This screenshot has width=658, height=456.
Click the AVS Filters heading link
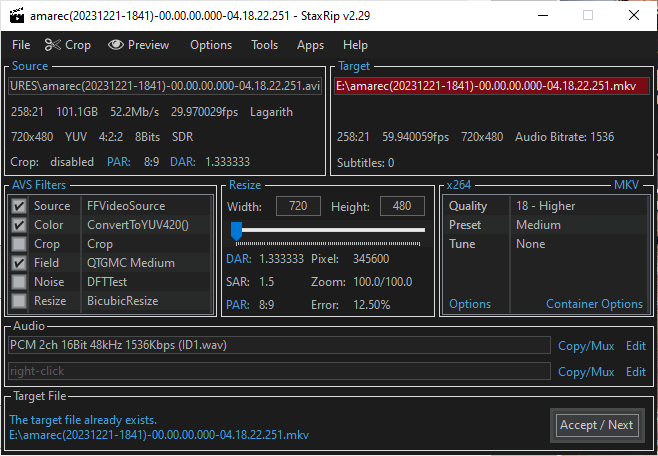coord(39,185)
